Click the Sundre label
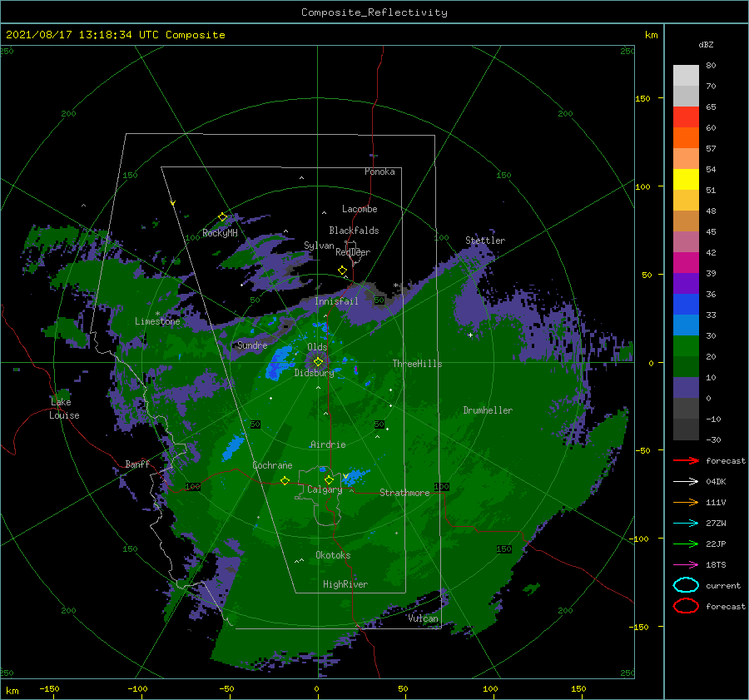749x700 pixels. pos(252,345)
